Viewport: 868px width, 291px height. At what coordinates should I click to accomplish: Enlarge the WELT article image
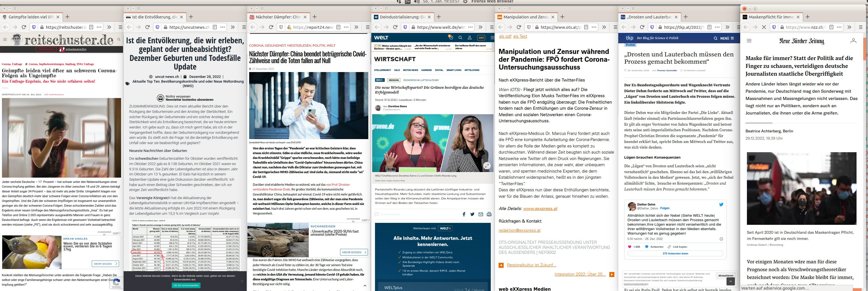point(487,165)
